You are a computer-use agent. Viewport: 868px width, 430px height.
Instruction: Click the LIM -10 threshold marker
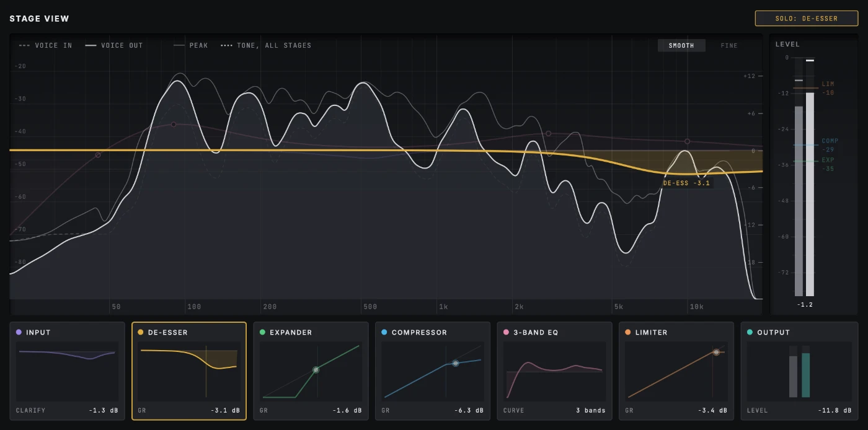[x=828, y=88]
